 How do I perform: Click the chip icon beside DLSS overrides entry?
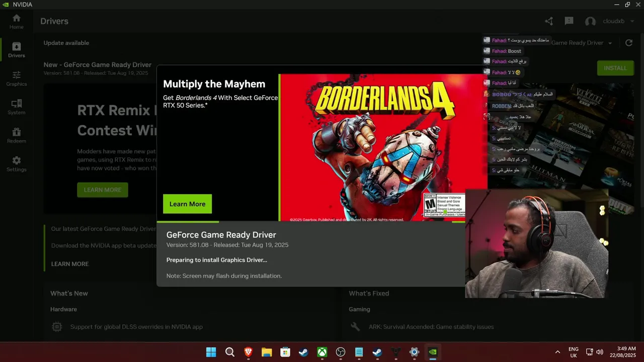tap(57, 327)
